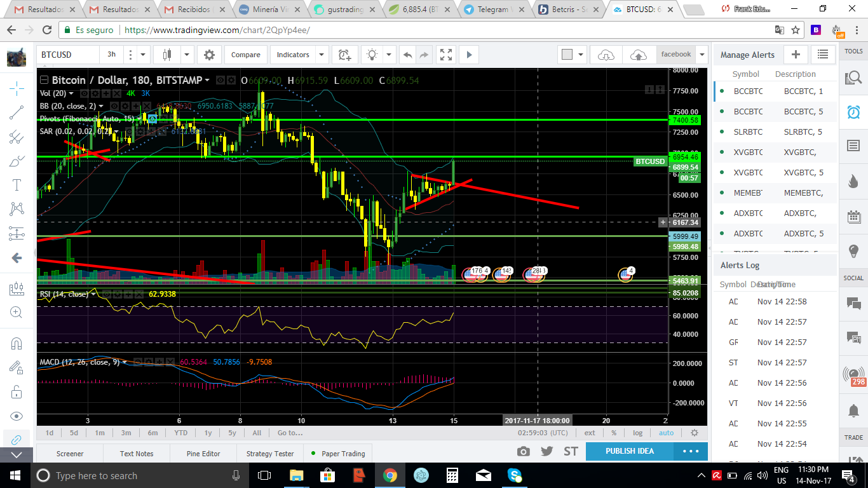Click the undo arrow
Viewport: 868px width, 488px height.
[x=408, y=55]
